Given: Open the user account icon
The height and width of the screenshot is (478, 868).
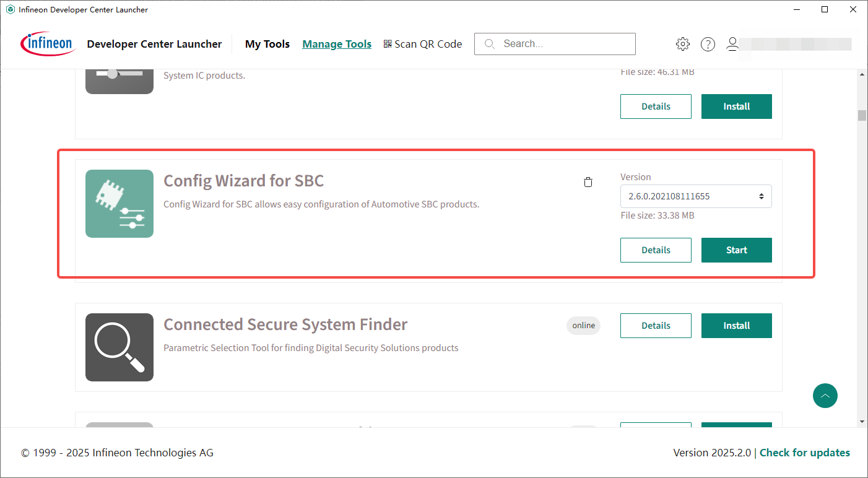Looking at the screenshot, I should click(732, 44).
